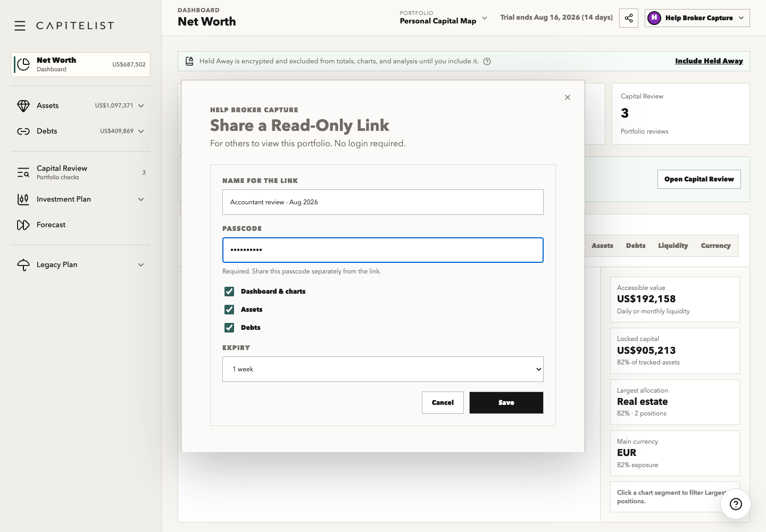Click the Capitelist logo

[75, 26]
